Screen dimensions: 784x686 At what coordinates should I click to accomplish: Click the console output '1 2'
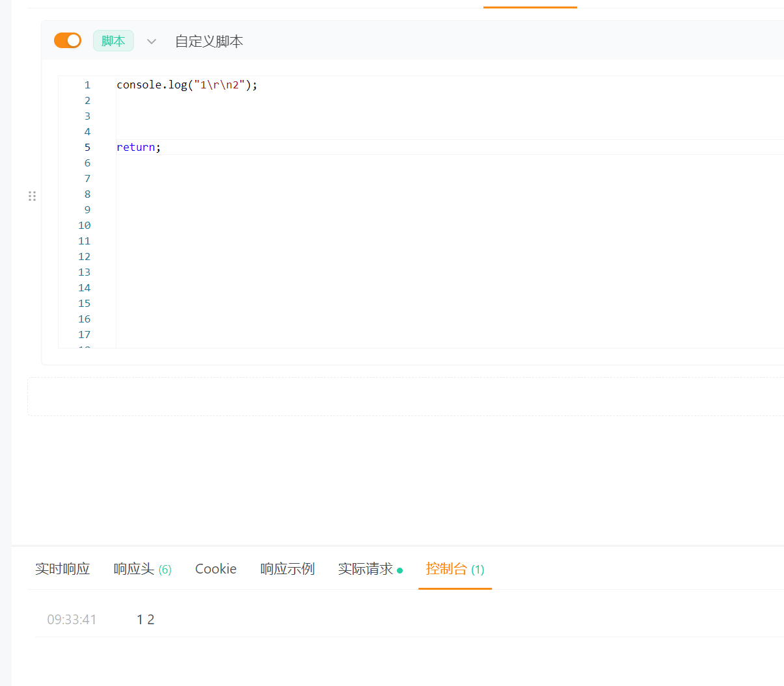tap(146, 620)
